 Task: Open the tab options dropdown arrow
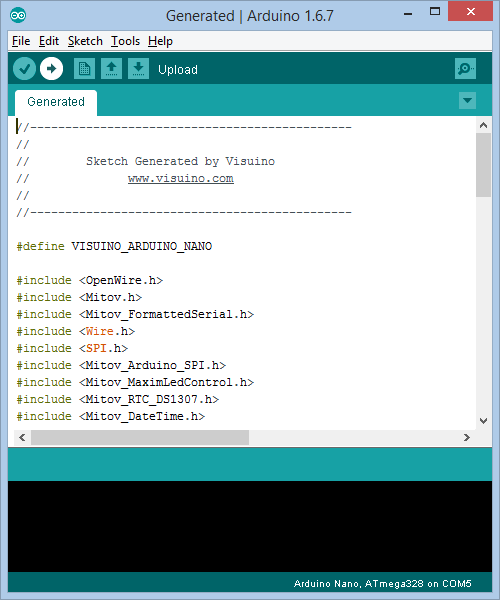pos(467,101)
